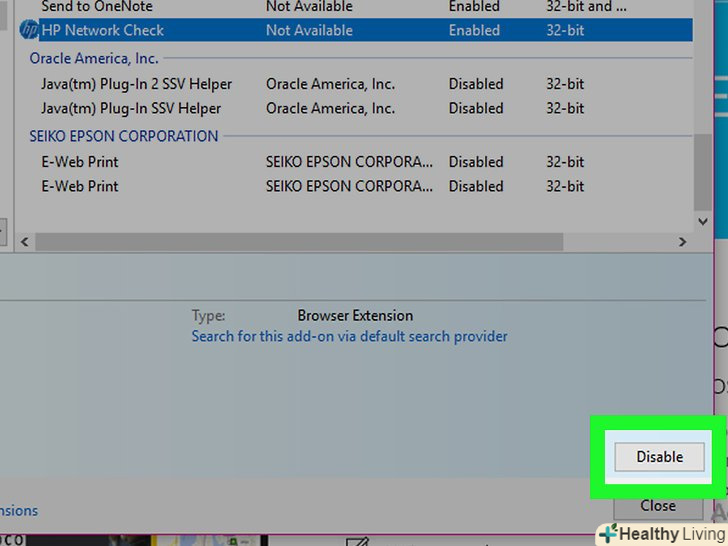Click Not Available publisher of HP Network Check
The height and width of the screenshot is (546, 728).
click(309, 30)
